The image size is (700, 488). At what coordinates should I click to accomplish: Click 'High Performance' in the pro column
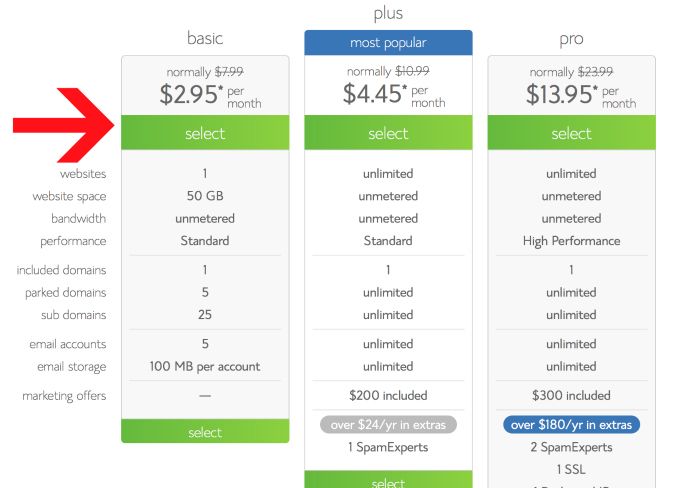coord(571,241)
